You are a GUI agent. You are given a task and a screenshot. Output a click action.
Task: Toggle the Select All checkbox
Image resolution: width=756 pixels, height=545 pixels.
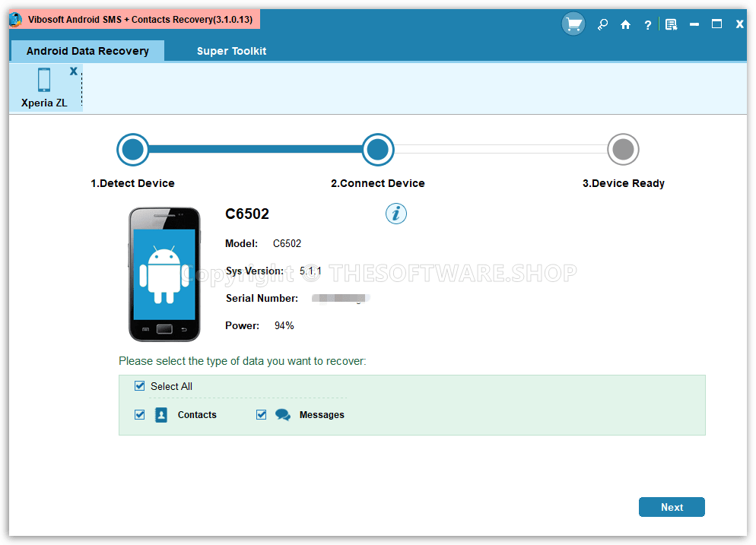pyautogui.click(x=139, y=386)
